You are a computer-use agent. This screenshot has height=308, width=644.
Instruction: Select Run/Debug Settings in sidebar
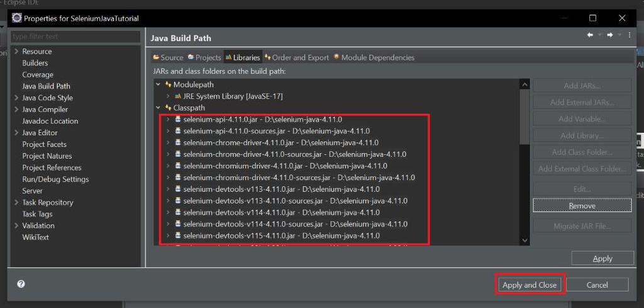tap(55, 180)
